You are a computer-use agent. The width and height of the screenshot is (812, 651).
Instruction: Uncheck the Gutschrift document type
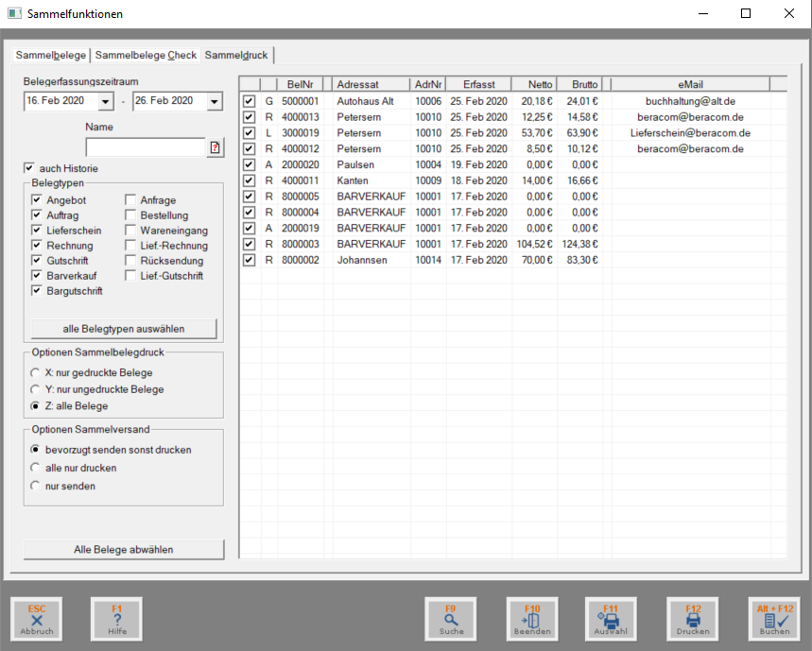coord(37,260)
